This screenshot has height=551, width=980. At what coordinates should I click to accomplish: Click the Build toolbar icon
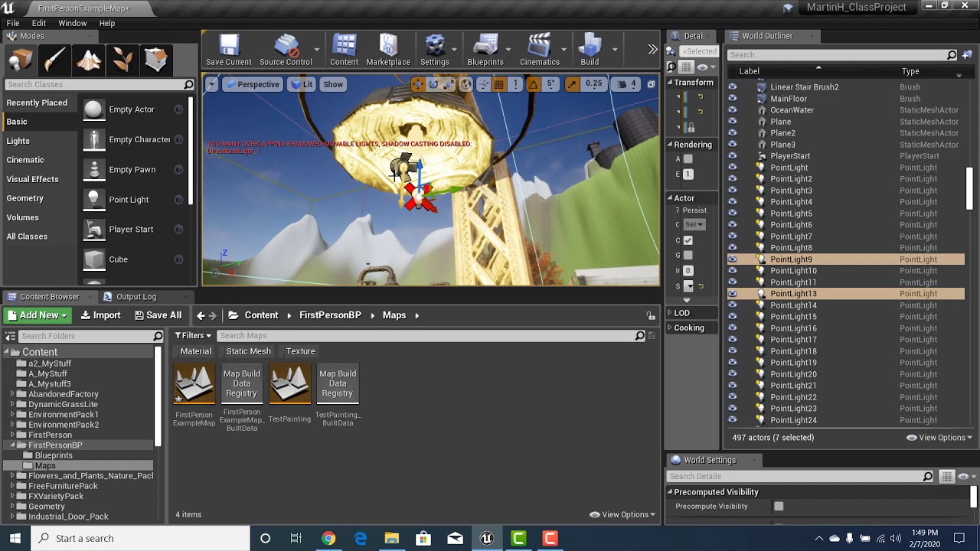[590, 51]
